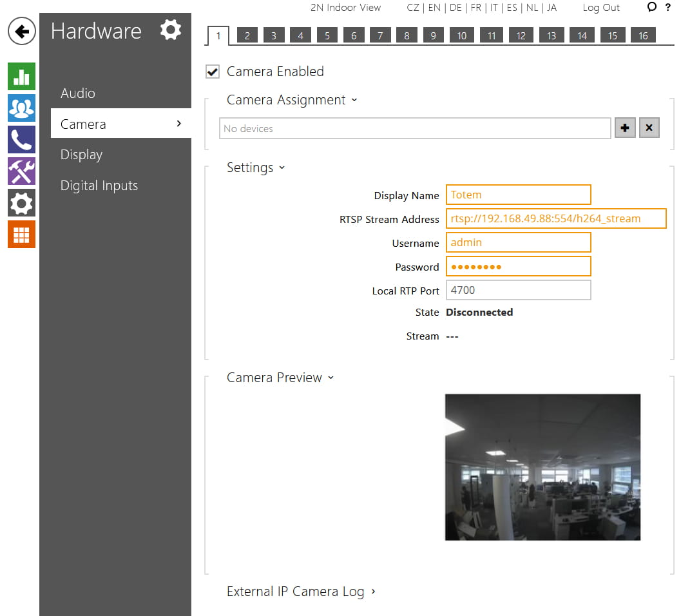Select camera tab 3
The height and width of the screenshot is (616, 681).
274,35
